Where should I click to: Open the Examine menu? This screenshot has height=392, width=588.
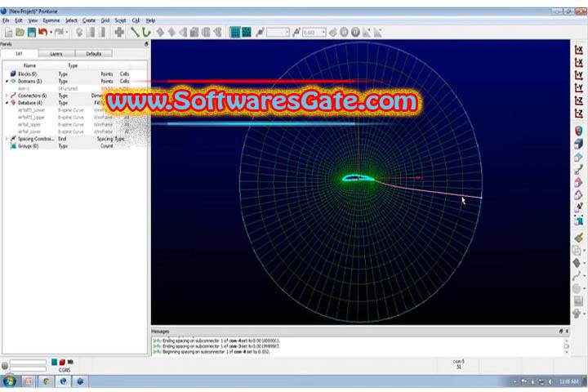[x=51, y=20]
